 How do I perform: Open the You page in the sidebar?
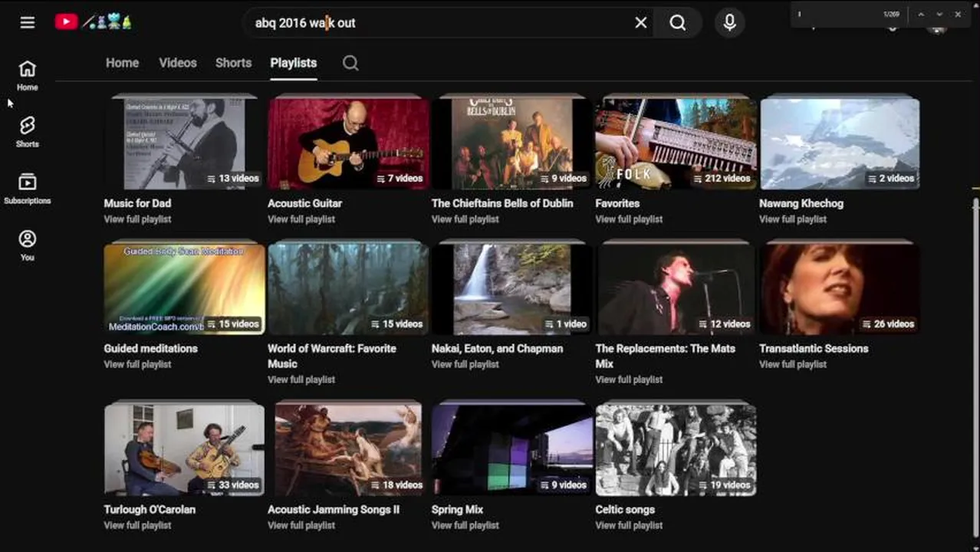coord(28,245)
